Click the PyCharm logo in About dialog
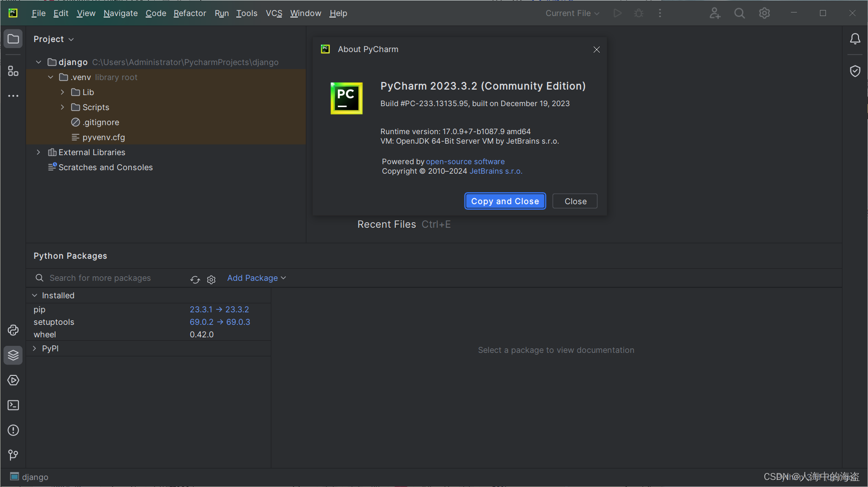Screen dimensions: 868x487 coord(346,98)
